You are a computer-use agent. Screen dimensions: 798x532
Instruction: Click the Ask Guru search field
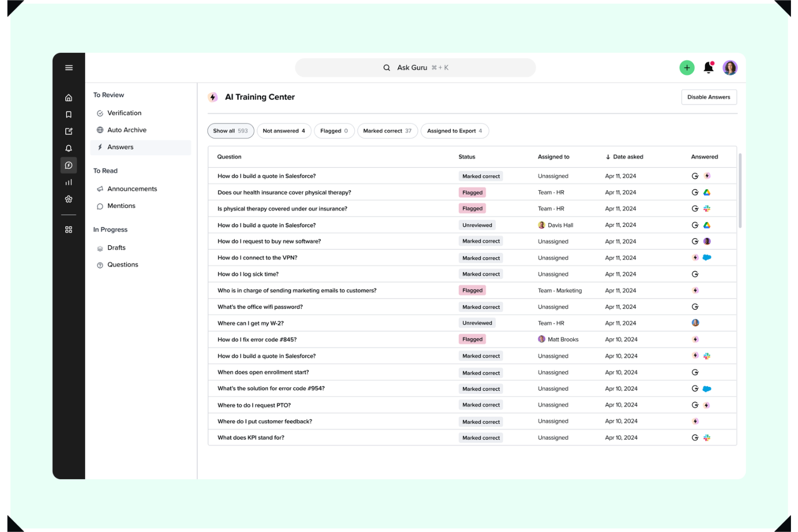(x=415, y=67)
